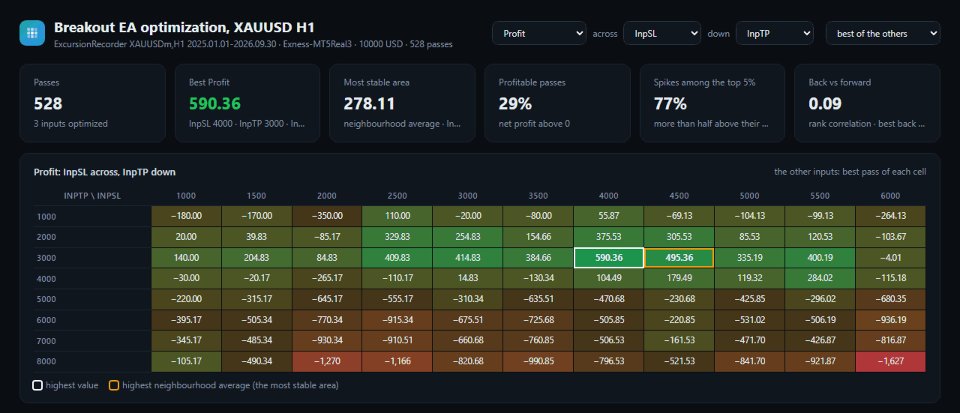This screenshot has width=960, height=413.
Task: Click the −264.13 heatmap cell
Action: coord(890,216)
